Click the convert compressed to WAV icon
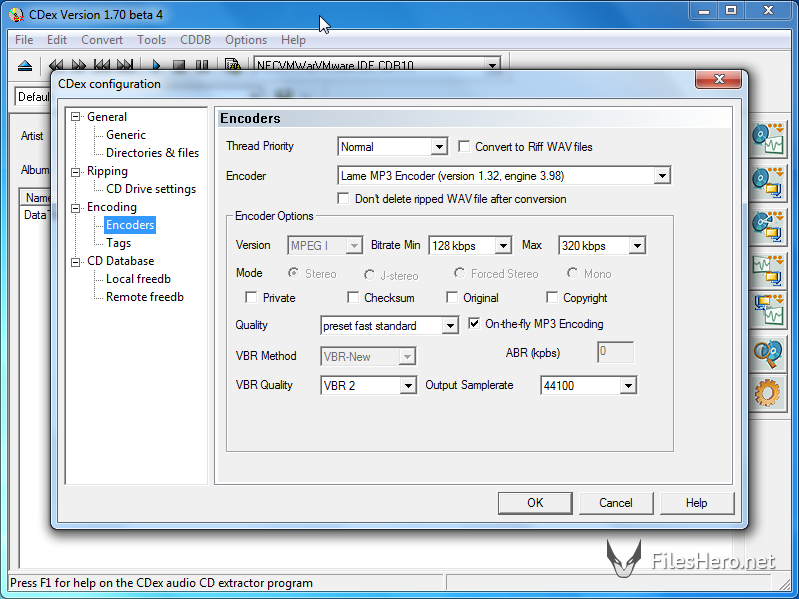The image size is (799, 599). click(768, 310)
